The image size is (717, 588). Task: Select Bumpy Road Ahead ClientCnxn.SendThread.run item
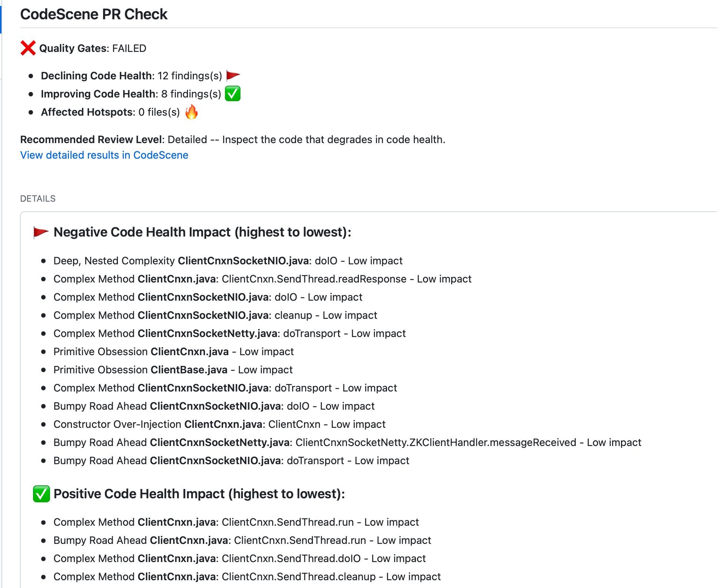click(242, 540)
